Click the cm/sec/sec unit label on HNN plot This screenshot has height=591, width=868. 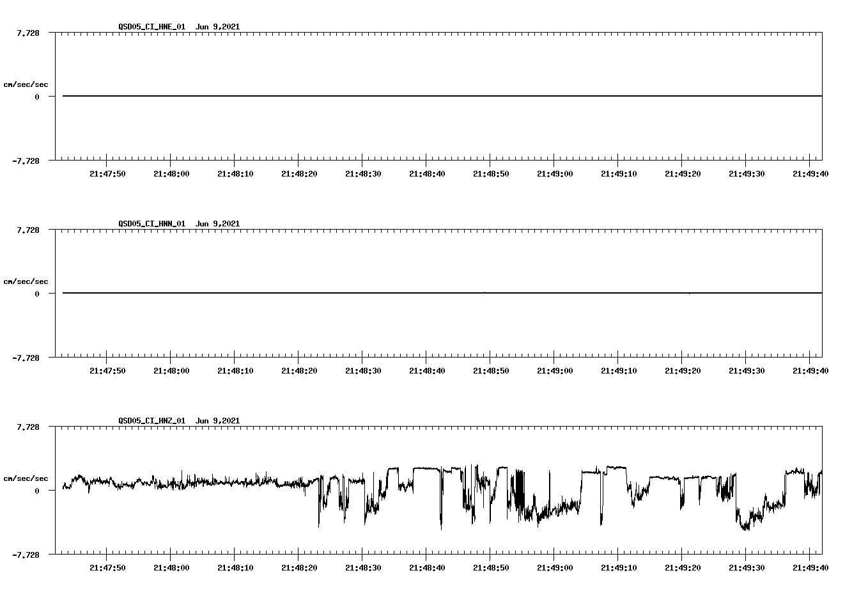click(x=26, y=281)
